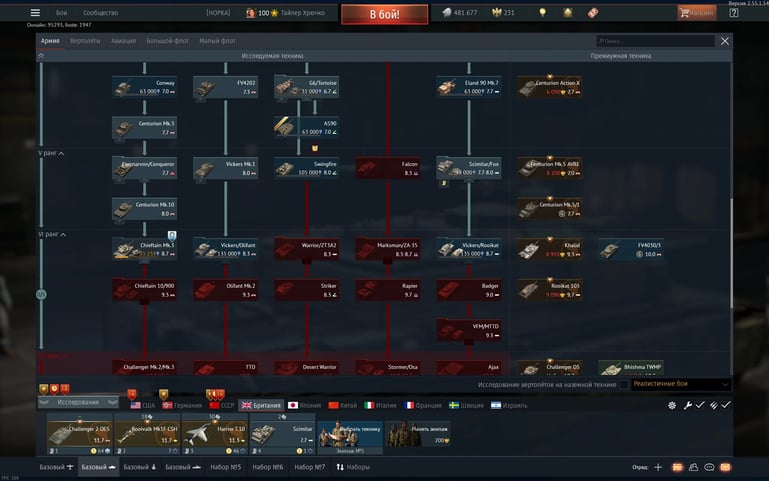This screenshot has height=481, width=769.
Task: Open the main hamburger menu
Action: 35,13
